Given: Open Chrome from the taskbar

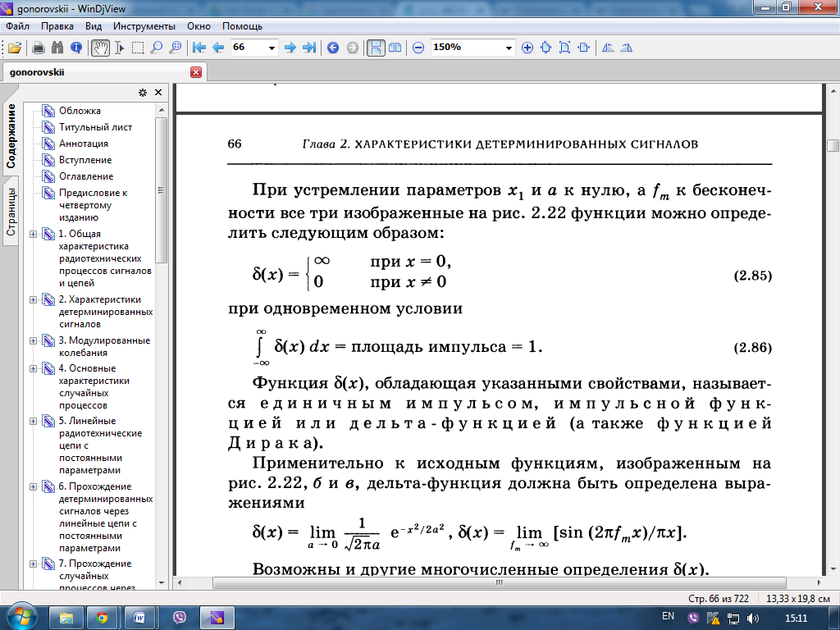Looking at the screenshot, I should click(101, 619).
